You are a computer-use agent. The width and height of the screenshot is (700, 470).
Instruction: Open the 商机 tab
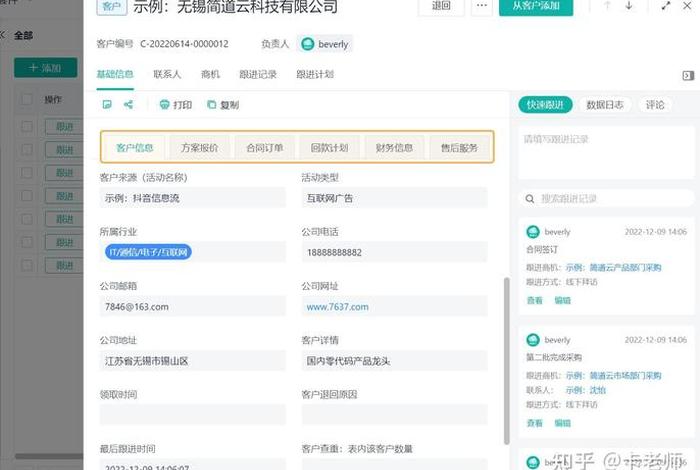pos(210,75)
